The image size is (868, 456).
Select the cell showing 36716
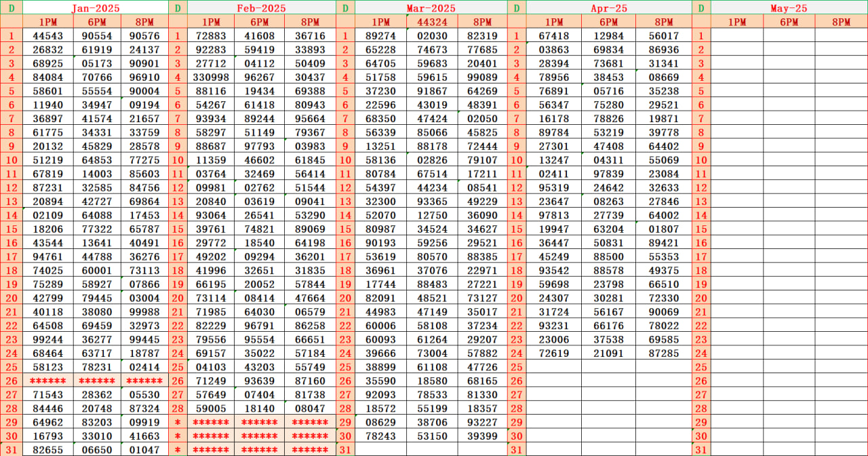click(311, 36)
